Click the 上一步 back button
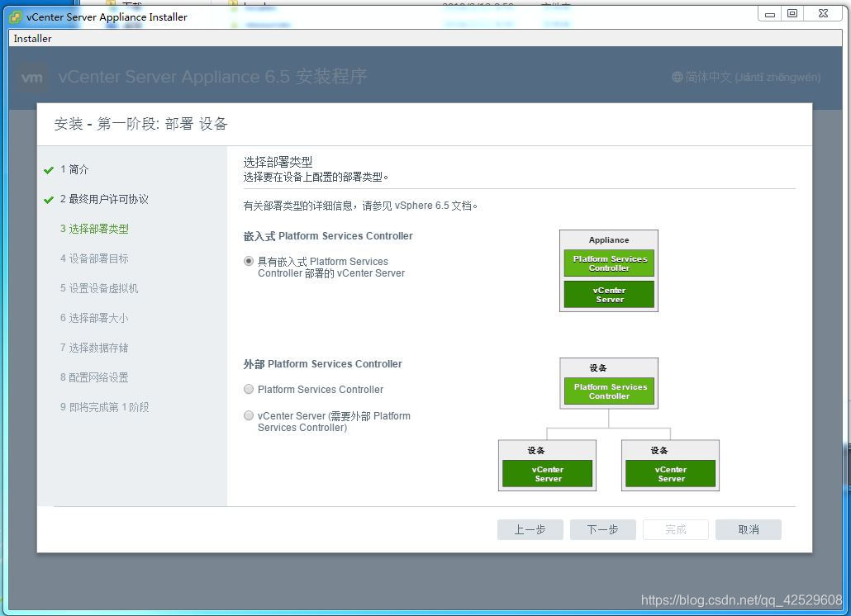Viewport: 851px width, 616px height. coord(530,529)
